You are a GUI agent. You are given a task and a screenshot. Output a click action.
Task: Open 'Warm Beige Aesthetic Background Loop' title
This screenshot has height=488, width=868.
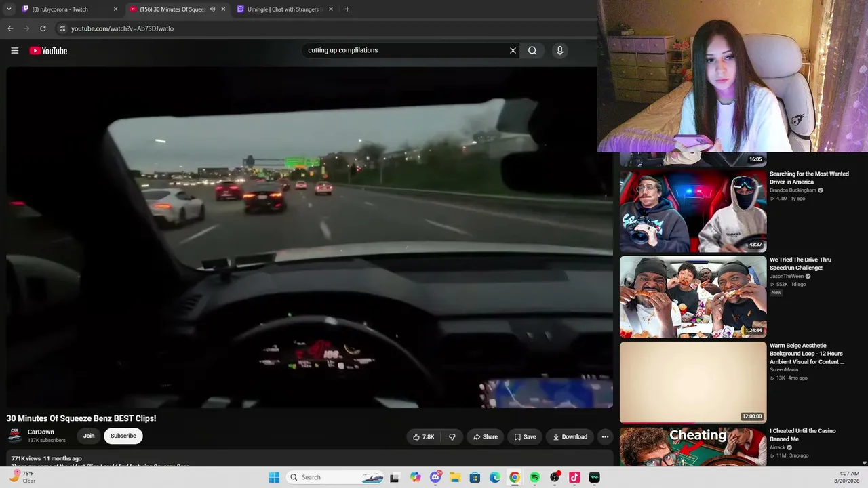pyautogui.click(x=807, y=354)
